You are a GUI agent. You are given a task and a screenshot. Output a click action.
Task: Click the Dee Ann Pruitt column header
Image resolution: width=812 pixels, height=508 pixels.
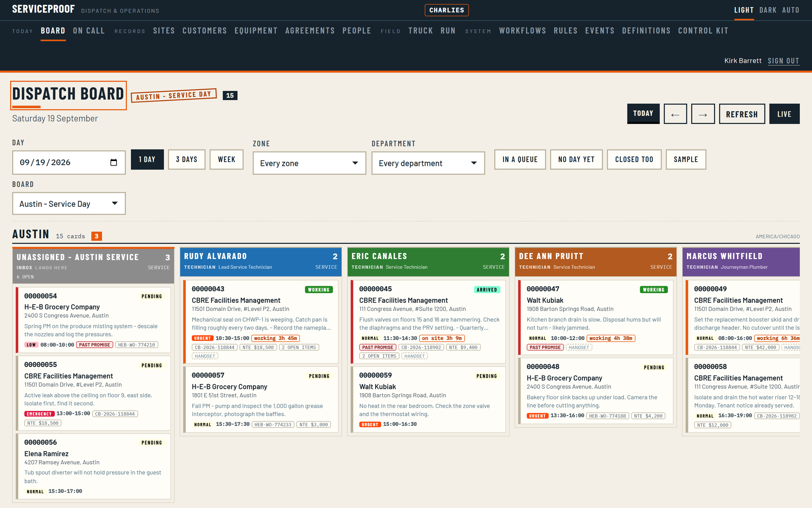click(x=596, y=262)
